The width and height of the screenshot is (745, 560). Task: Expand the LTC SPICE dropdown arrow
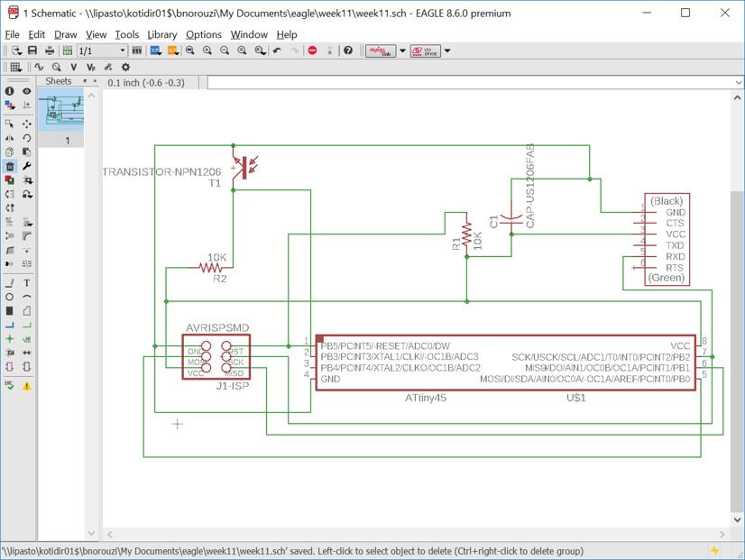point(447,50)
